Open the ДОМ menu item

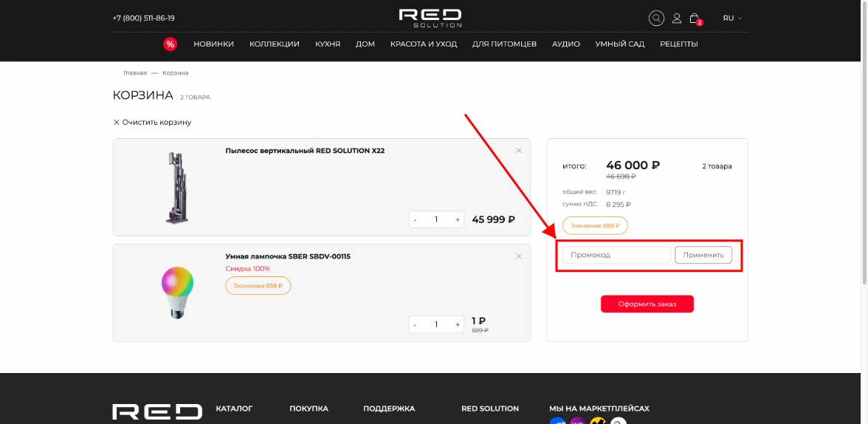365,44
